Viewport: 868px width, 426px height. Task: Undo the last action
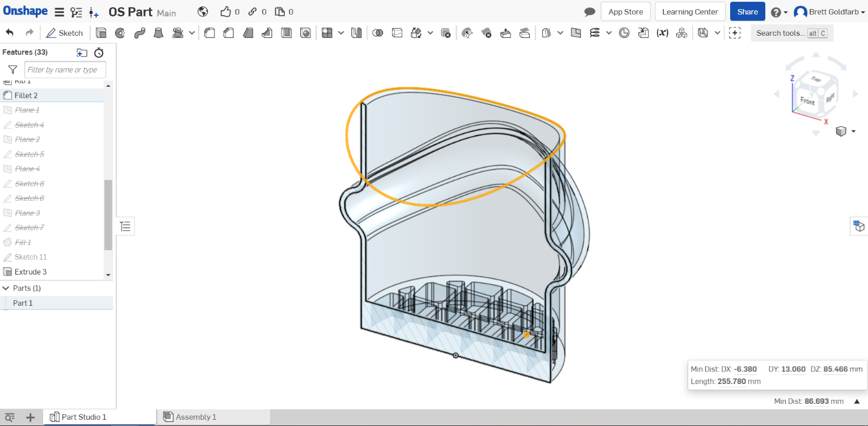point(10,32)
